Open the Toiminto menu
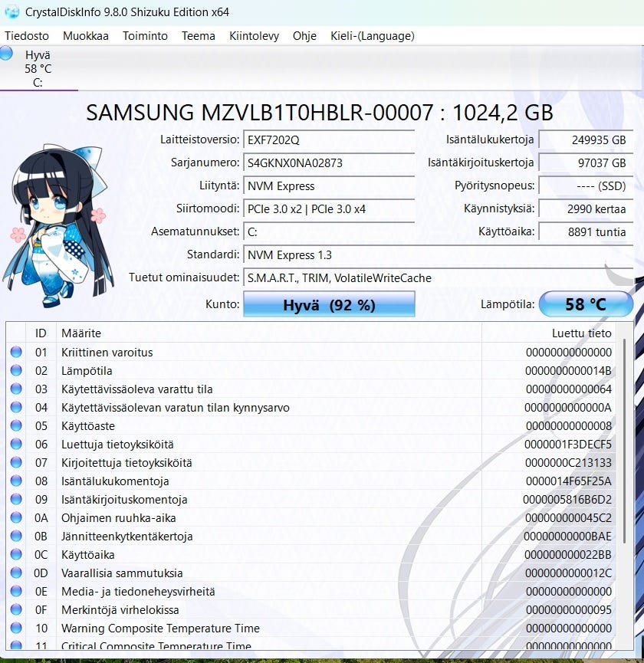Image resolution: width=644 pixels, height=663 pixels. 145,36
